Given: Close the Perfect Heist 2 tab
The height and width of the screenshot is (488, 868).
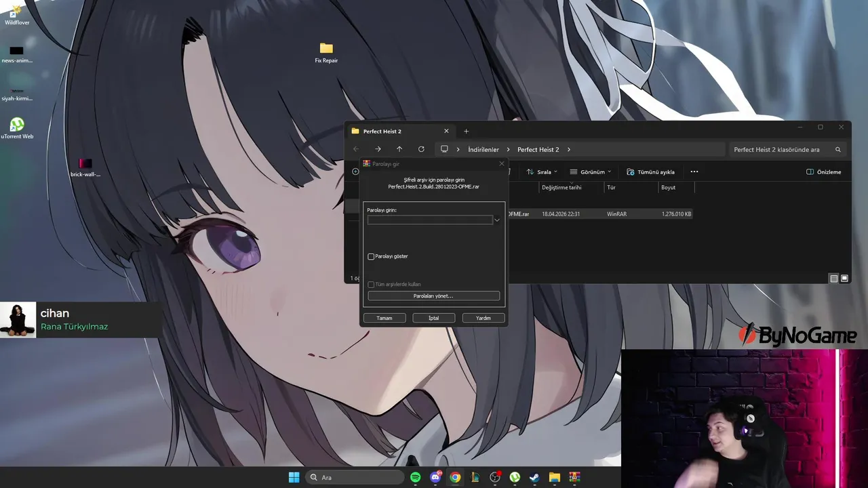Looking at the screenshot, I should [x=446, y=131].
